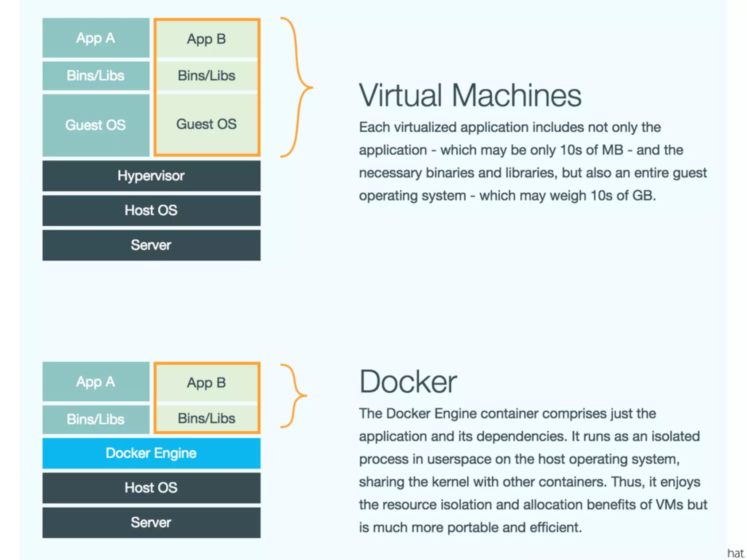Click the Virtual Machines heading

click(470, 96)
